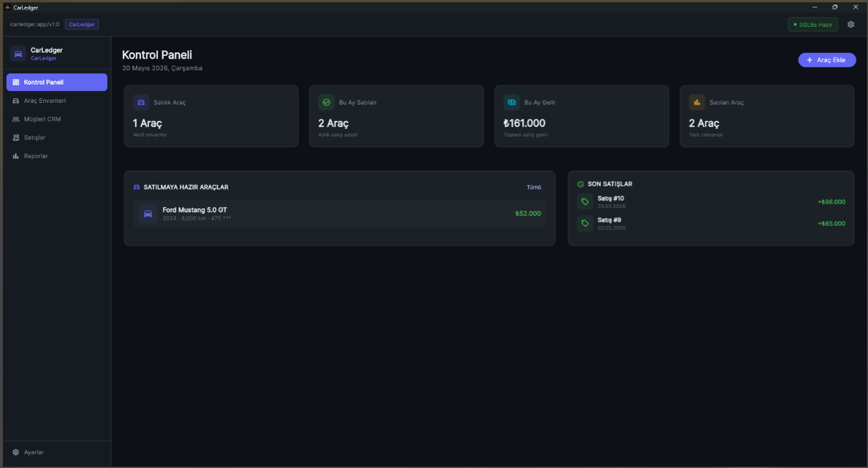Click the ₺161.000 revenue value
Screen dimensions: 868x468
pyautogui.click(x=524, y=123)
